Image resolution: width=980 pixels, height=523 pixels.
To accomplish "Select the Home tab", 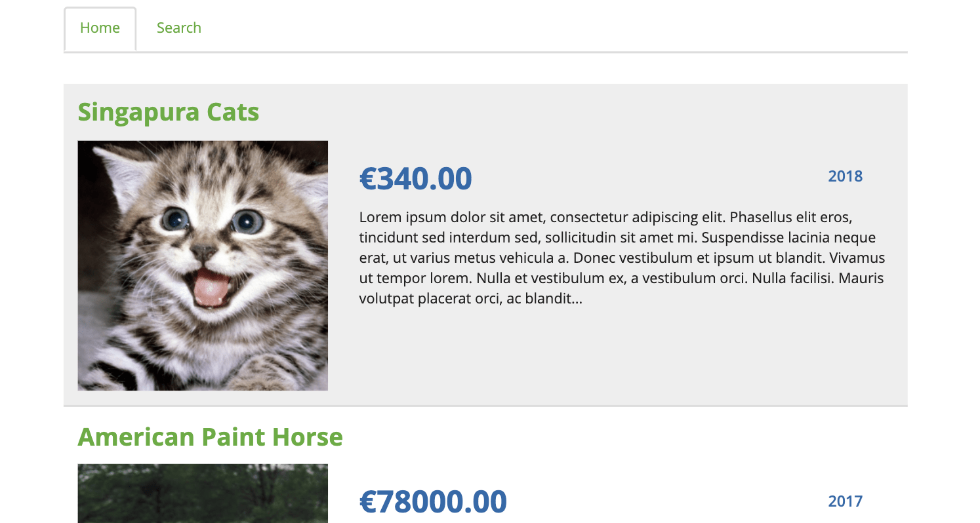I will pyautogui.click(x=100, y=28).
